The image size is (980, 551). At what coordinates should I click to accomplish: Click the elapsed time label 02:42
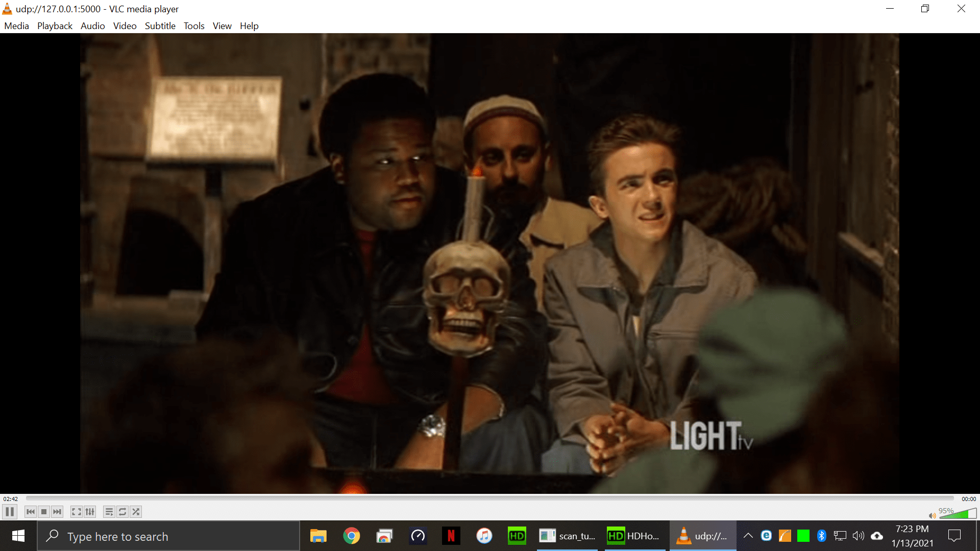coord(10,499)
